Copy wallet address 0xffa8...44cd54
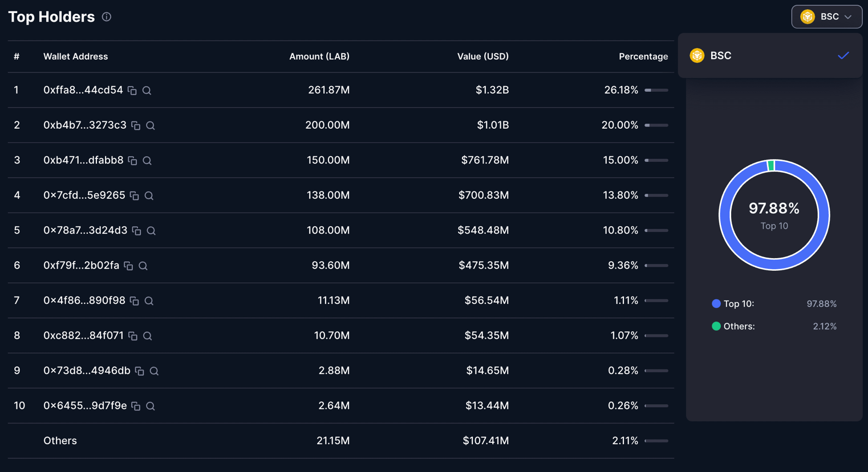 click(x=132, y=91)
